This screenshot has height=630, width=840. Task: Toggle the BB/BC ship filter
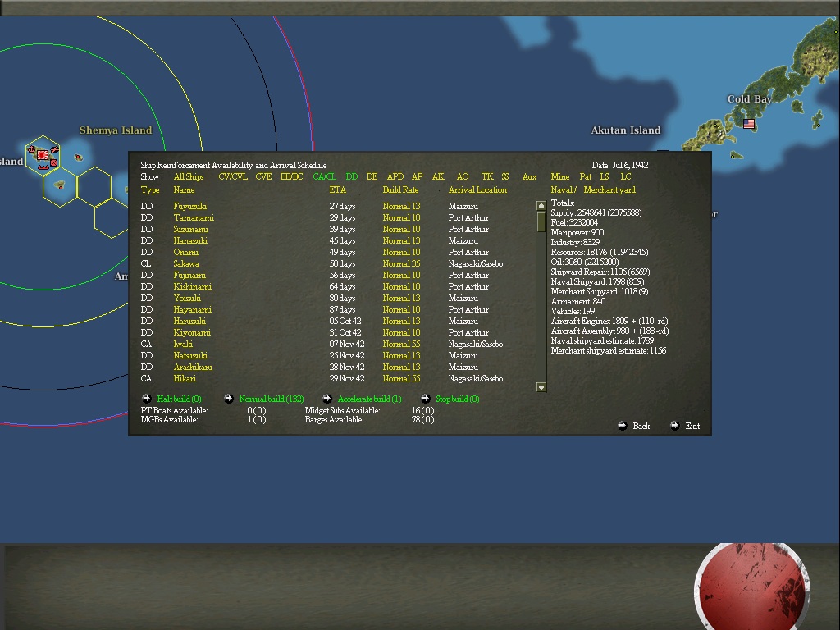pyautogui.click(x=291, y=176)
